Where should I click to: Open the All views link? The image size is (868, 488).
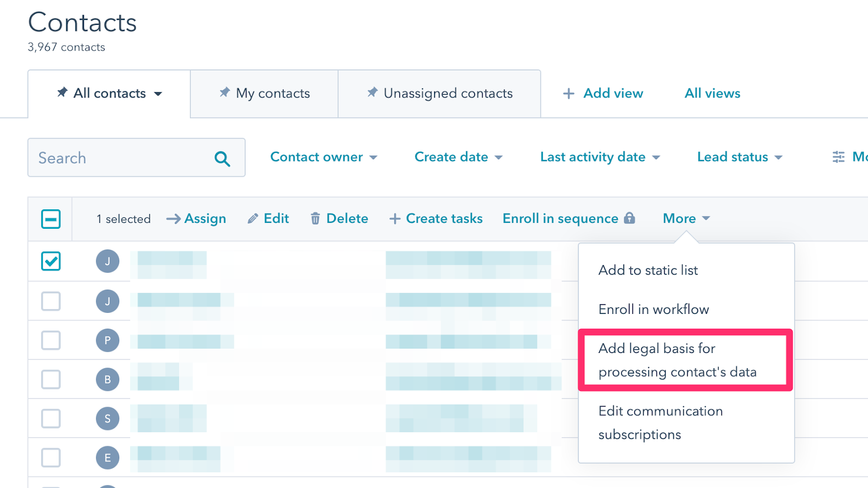712,93
